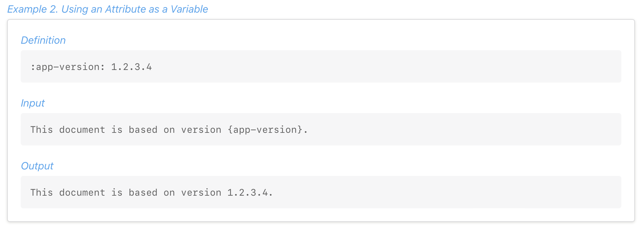Click the 'Example 2. Using an Attribute as a Variable' title
644x230 pixels.
(107, 9)
